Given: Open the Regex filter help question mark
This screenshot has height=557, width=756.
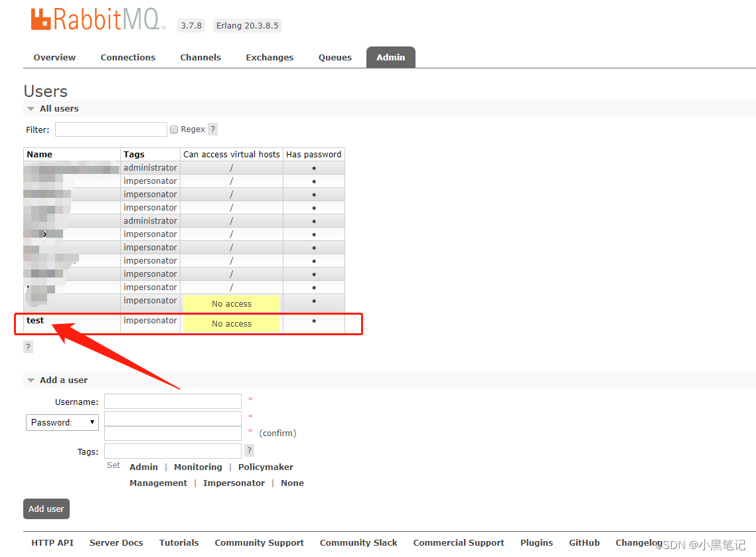Looking at the screenshot, I should 212,129.
